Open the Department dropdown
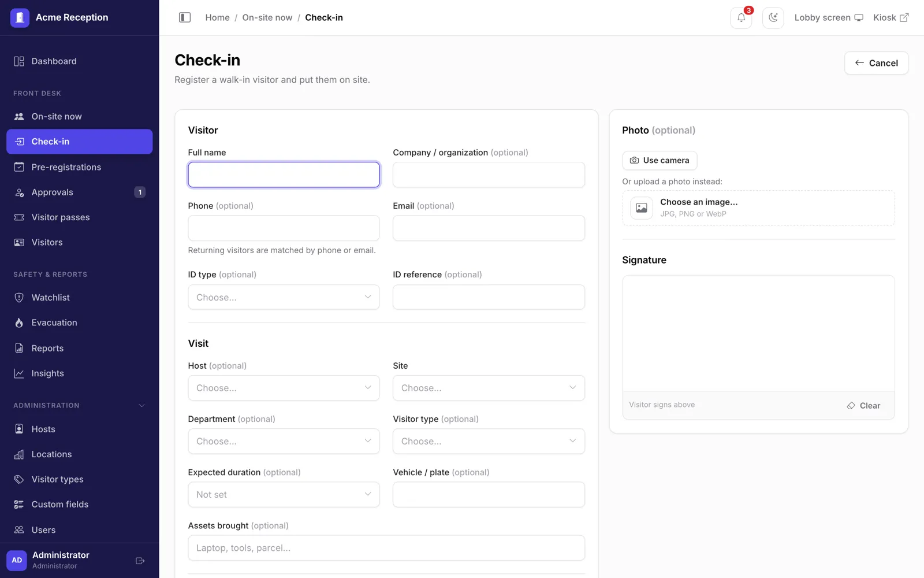 [284, 441]
